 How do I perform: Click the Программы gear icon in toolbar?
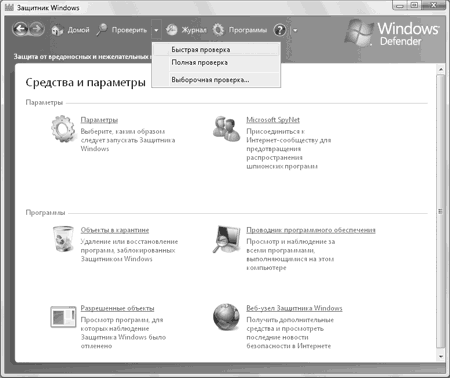(218, 30)
